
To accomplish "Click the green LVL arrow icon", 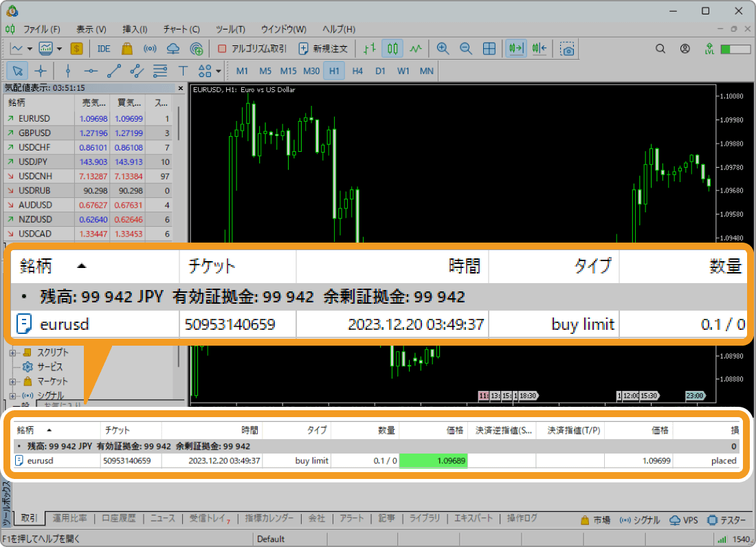I will coord(709,49).
